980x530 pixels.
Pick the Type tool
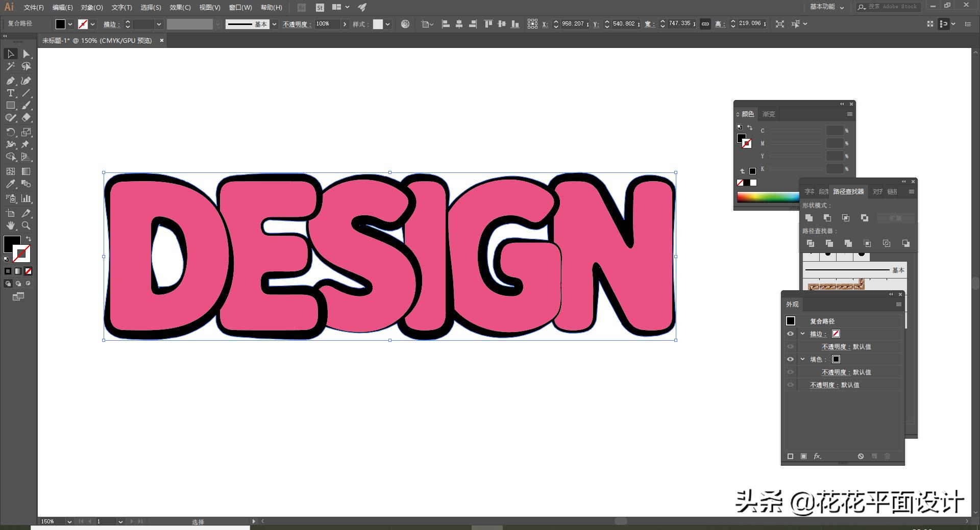coord(10,93)
